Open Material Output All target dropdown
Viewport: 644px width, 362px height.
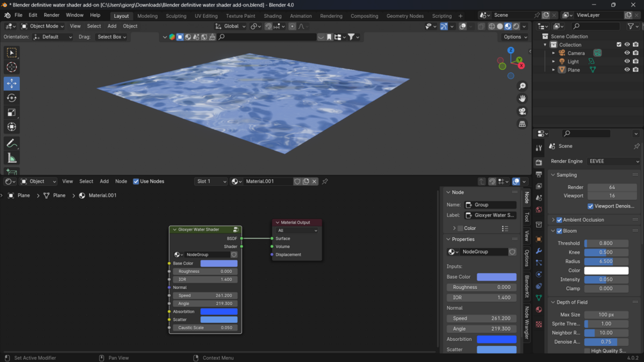pos(297,231)
